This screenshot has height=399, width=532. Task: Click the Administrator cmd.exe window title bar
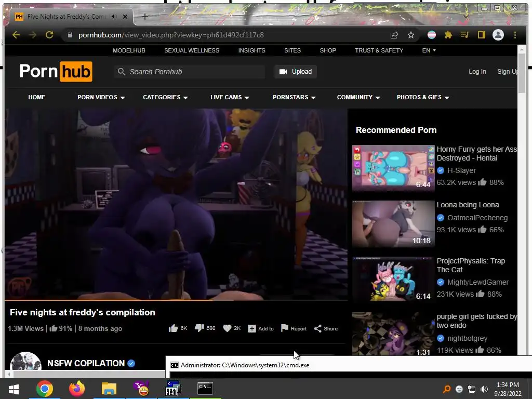pos(349,365)
